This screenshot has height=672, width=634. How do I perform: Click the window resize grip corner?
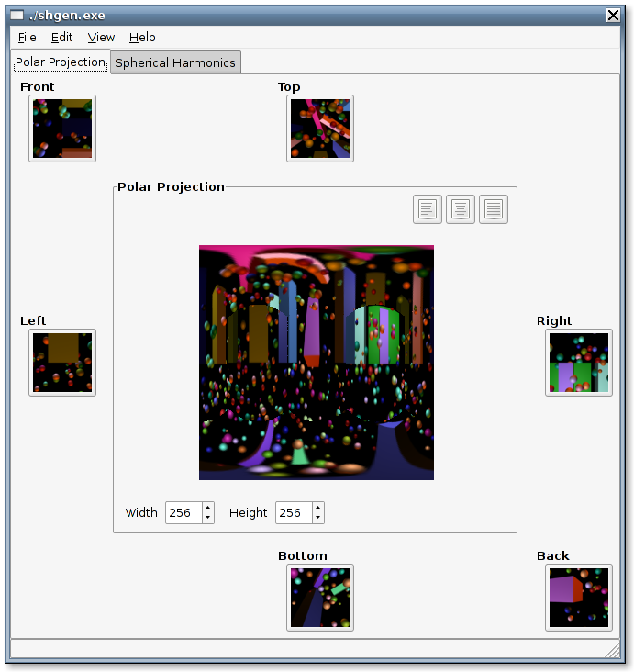pos(613,650)
